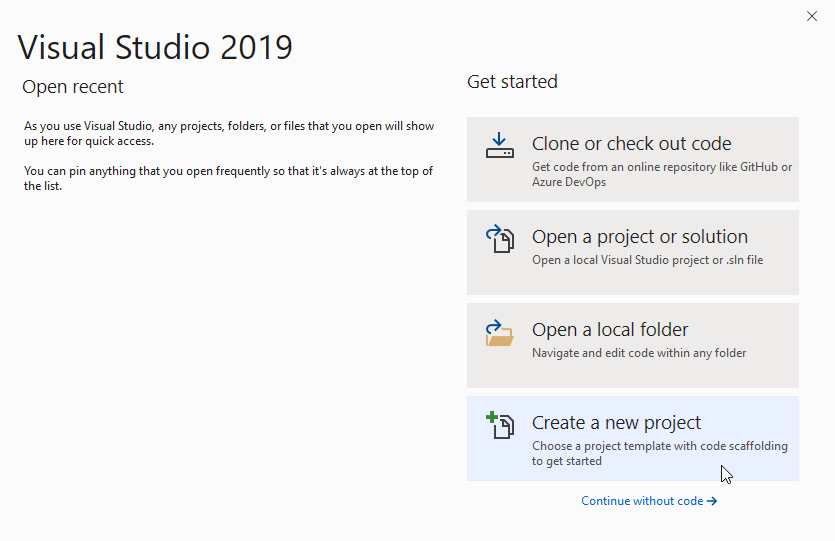Click 'Open a local Visual Studio project' description
This screenshot has height=541, width=835.
point(647,260)
